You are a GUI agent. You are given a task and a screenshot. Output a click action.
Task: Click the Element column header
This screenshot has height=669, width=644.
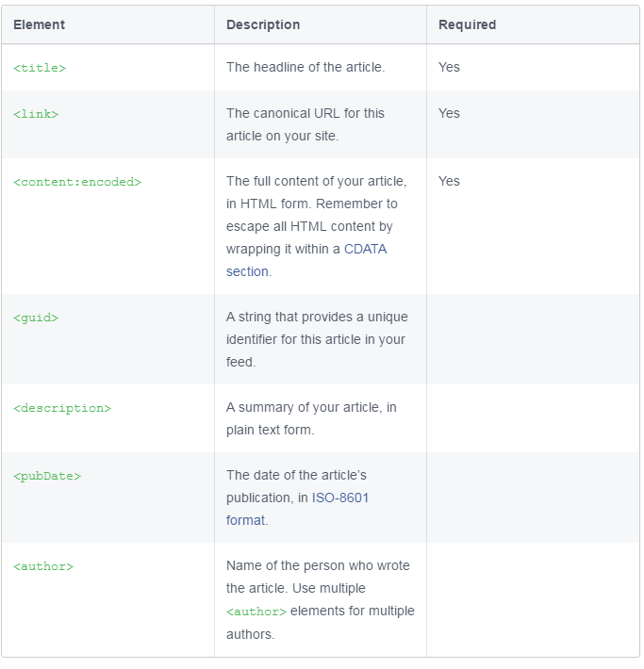pos(40,24)
